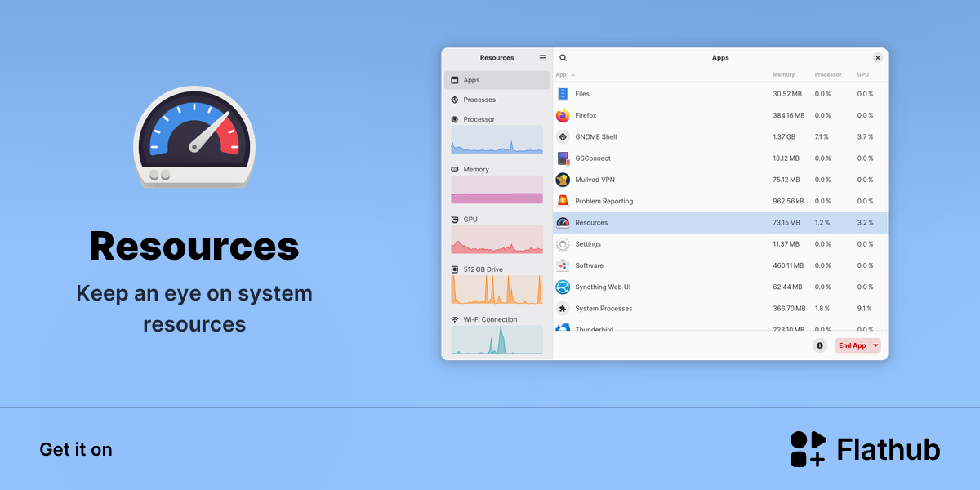Image resolution: width=980 pixels, height=490 pixels.
Task: Click the Processor sidebar icon
Action: pyautogui.click(x=455, y=119)
